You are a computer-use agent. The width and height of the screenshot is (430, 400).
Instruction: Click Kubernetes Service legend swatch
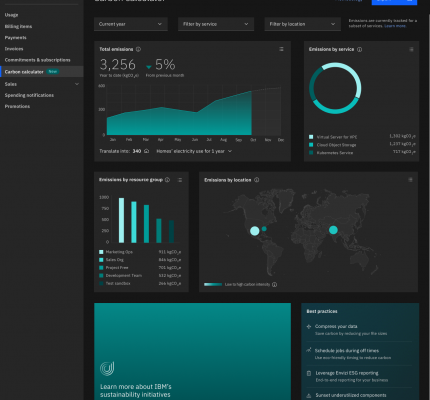pos(311,153)
